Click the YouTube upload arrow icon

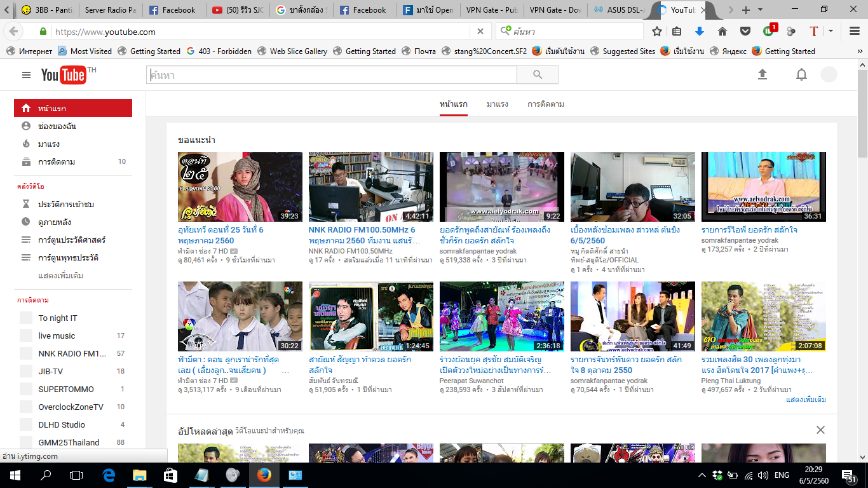click(763, 74)
